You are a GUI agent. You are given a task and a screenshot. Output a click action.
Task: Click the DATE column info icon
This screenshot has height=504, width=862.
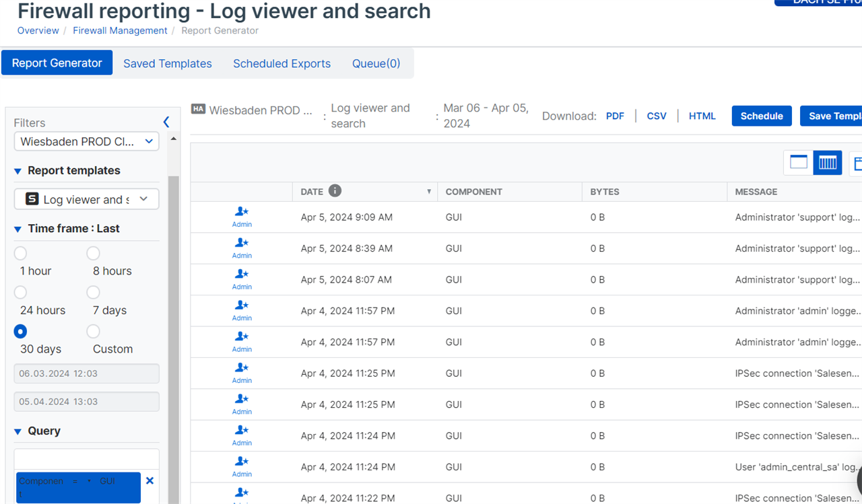[335, 191]
